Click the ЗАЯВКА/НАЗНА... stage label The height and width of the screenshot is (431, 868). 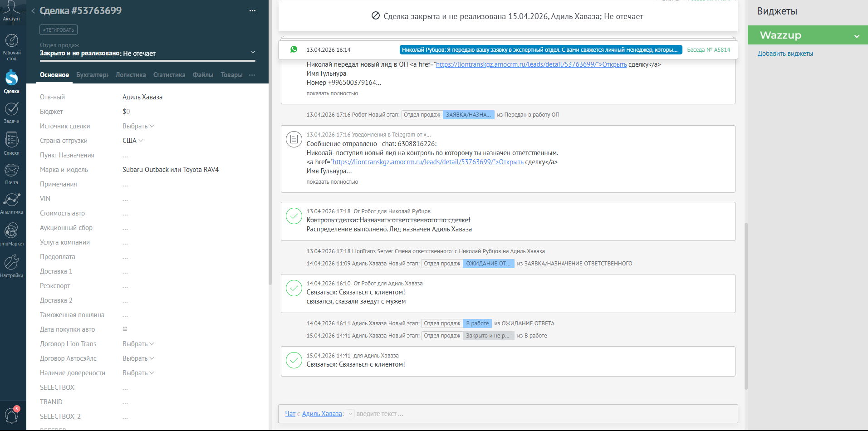(468, 115)
